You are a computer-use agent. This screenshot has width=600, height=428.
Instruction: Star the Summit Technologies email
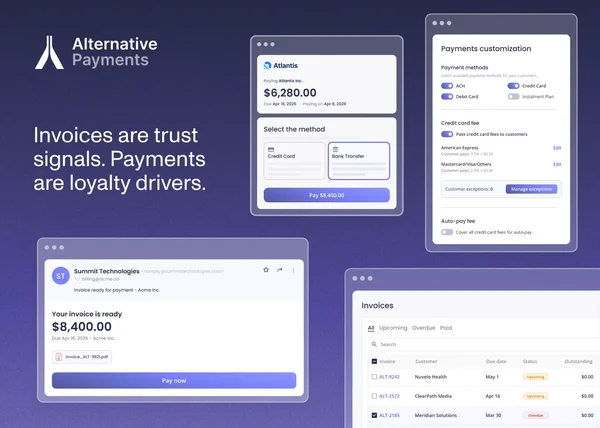pyautogui.click(x=266, y=270)
